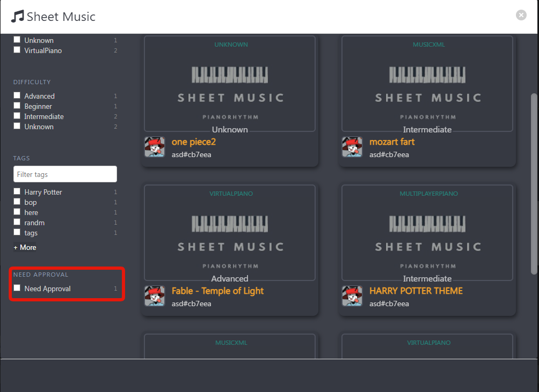Close the Sheet Music dialog
The height and width of the screenshot is (392, 539).
[521, 15]
